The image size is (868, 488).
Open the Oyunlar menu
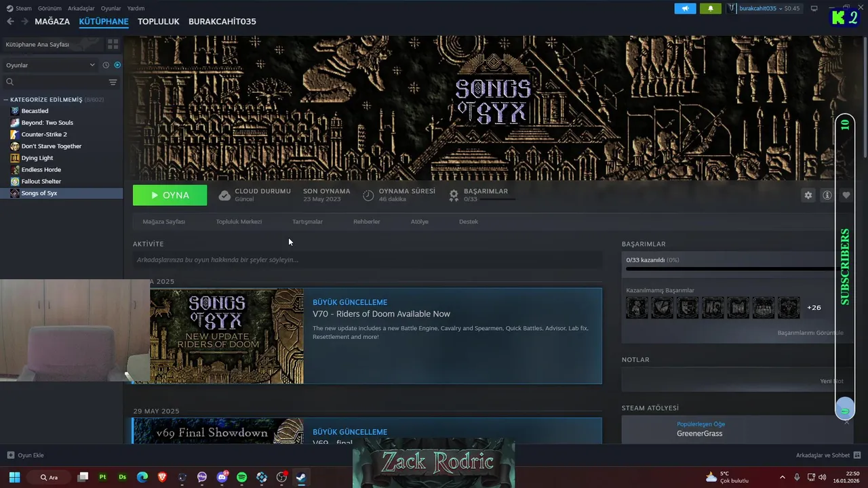coord(111,8)
